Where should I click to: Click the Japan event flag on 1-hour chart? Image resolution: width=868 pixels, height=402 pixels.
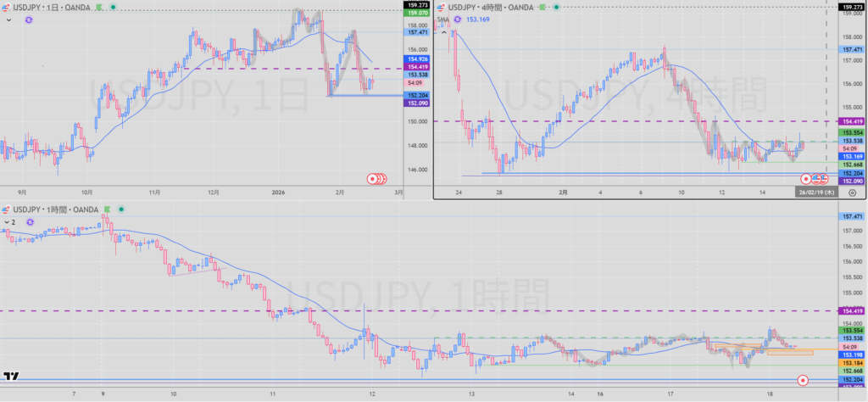[804, 381]
